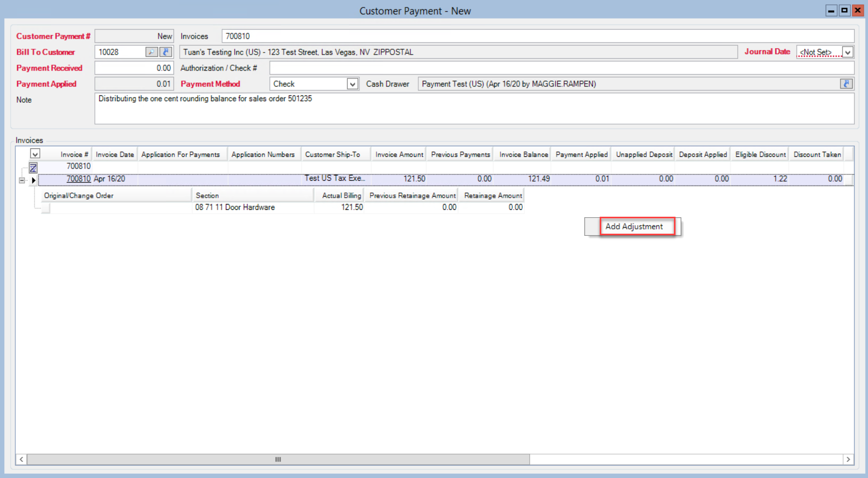Sort by the Invoice Date column header

coord(115,154)
